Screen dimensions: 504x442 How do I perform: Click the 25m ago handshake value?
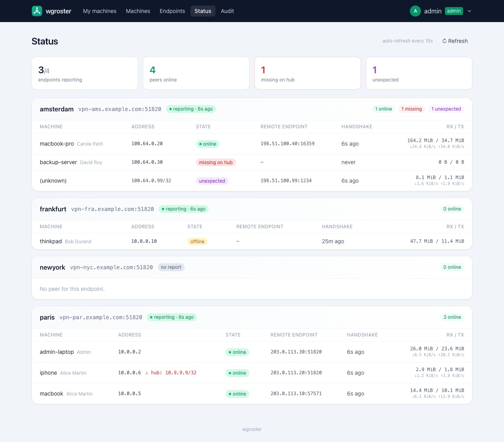click(333, 241)
